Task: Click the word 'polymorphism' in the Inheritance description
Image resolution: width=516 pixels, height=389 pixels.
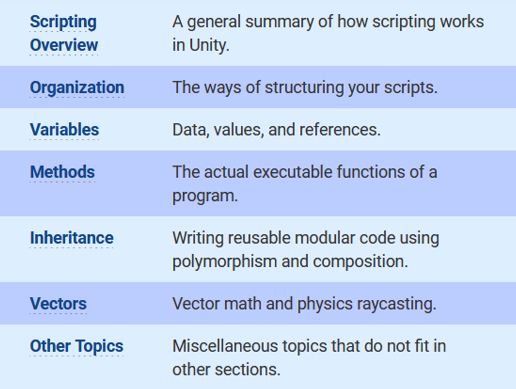Action: [x=224, y=262]
